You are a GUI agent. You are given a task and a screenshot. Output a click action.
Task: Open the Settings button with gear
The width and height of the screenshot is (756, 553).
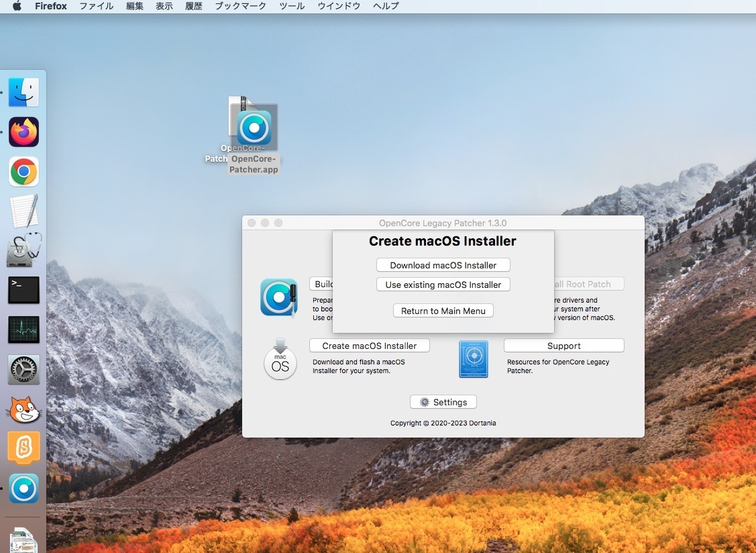pos(443,402)
